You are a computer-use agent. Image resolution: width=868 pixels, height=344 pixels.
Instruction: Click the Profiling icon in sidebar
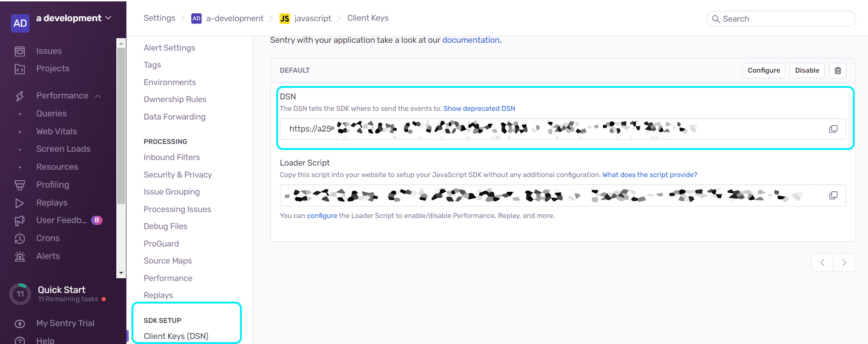coord(20,185)
